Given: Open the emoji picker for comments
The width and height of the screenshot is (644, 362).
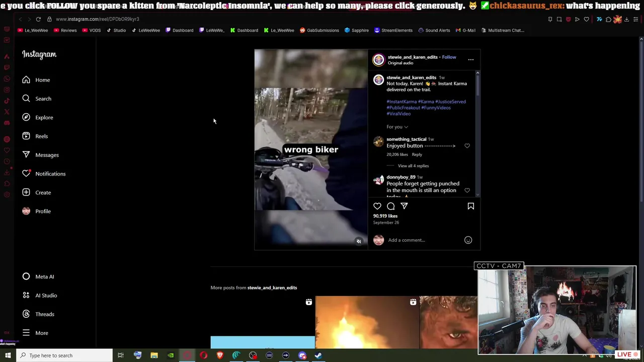Looking at the screenshot, I should click(x=468, y=240).
